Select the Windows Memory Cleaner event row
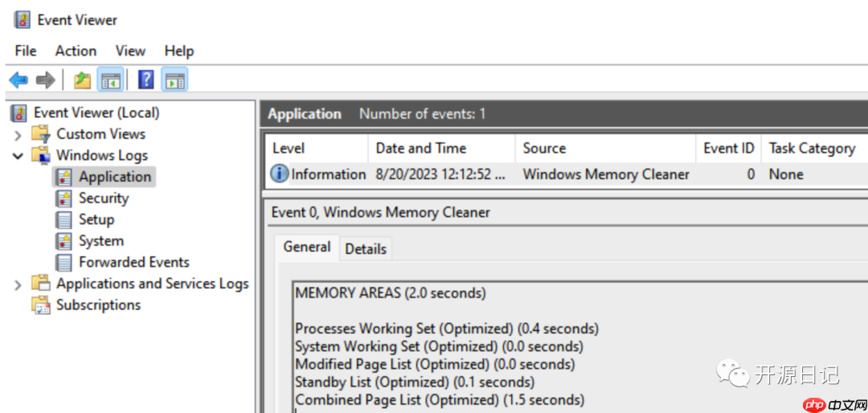 pyautogui.click(x=606, y=174)
